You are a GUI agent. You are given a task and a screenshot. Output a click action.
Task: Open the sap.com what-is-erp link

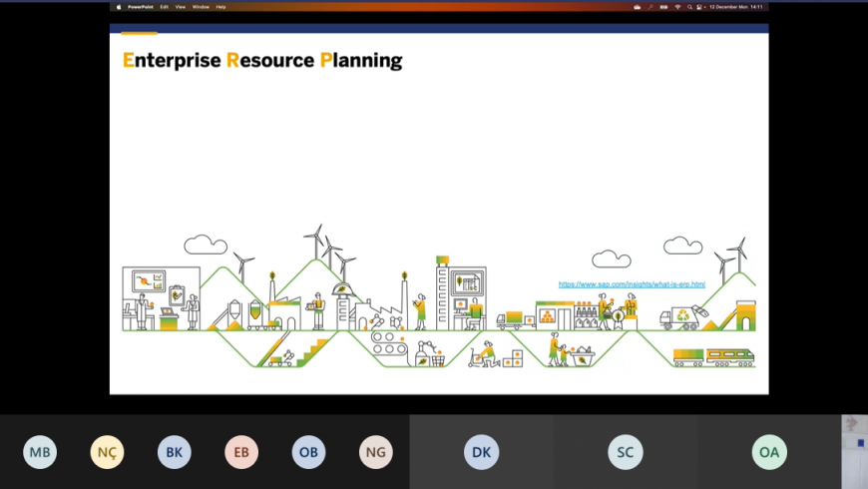[x=632, y=284]
